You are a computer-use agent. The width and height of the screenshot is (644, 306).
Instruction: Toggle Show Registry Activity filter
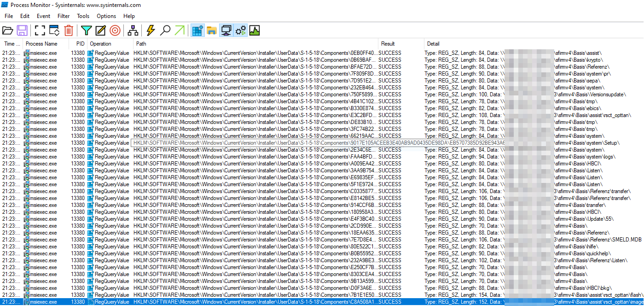(197, 30)
